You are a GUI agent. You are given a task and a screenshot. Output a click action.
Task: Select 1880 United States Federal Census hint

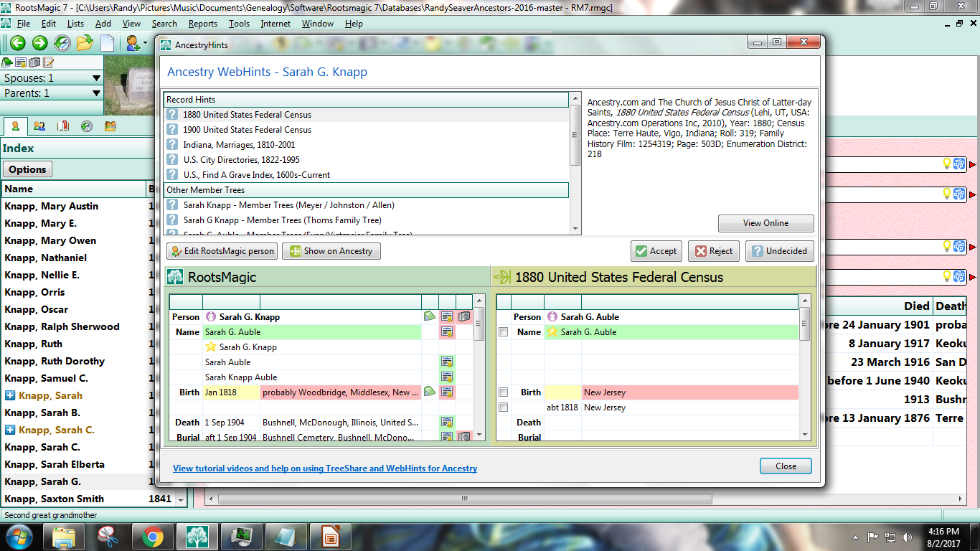coord(367,115)
